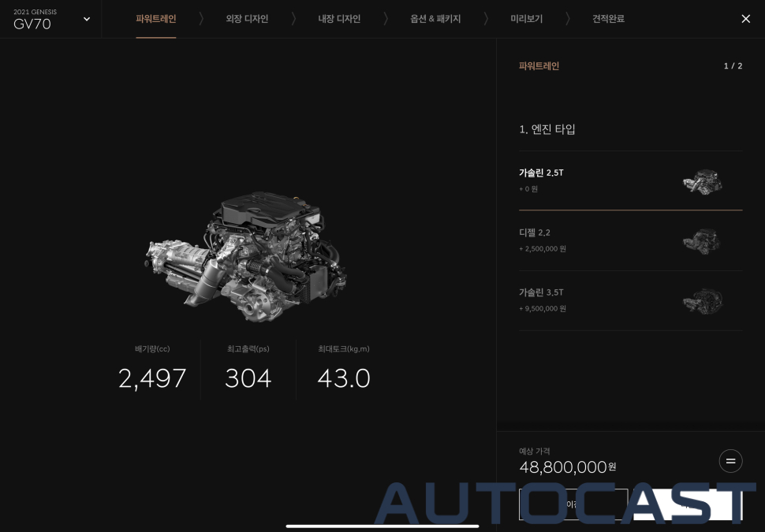
Task: Click the 1 / 2 page indicator
Action: coord(733,66)
